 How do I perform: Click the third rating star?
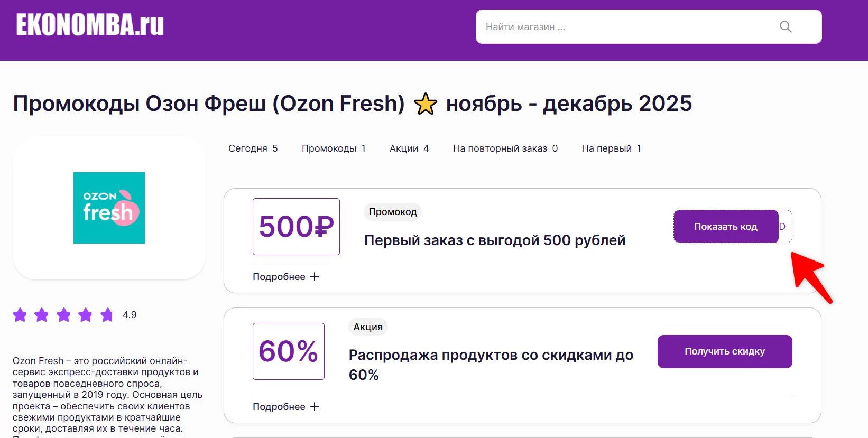click(x=63, y=315)
